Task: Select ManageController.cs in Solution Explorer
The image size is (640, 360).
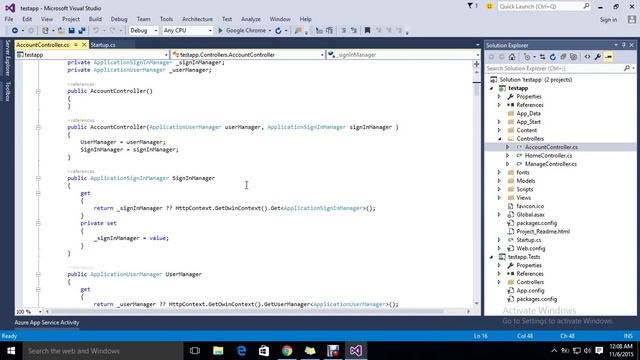Action: coord(551,164)
